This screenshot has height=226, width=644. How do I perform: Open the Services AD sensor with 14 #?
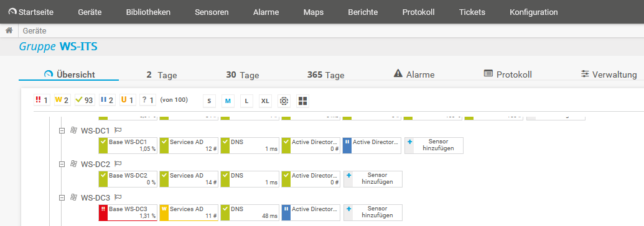(189, 179)
